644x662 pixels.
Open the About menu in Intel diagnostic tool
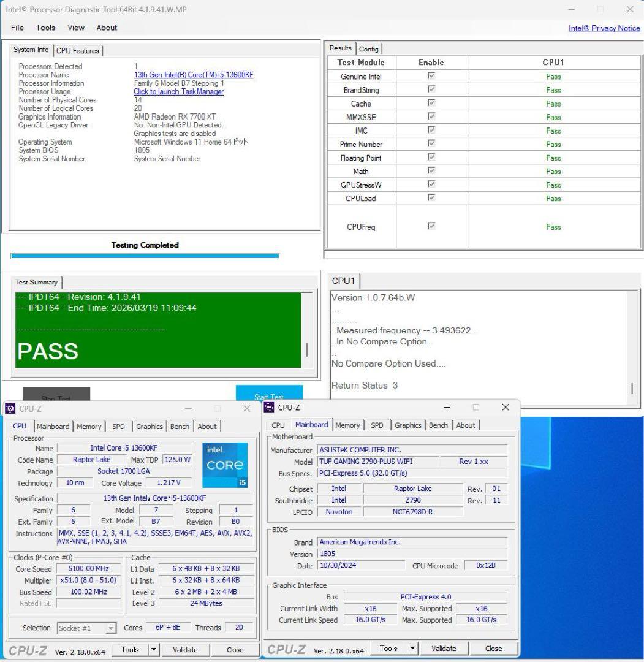click(107, 28)
